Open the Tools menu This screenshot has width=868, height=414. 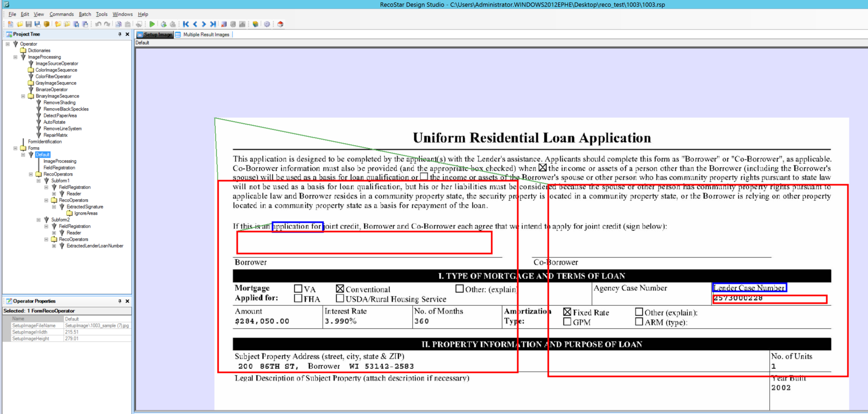pos(102,14)
